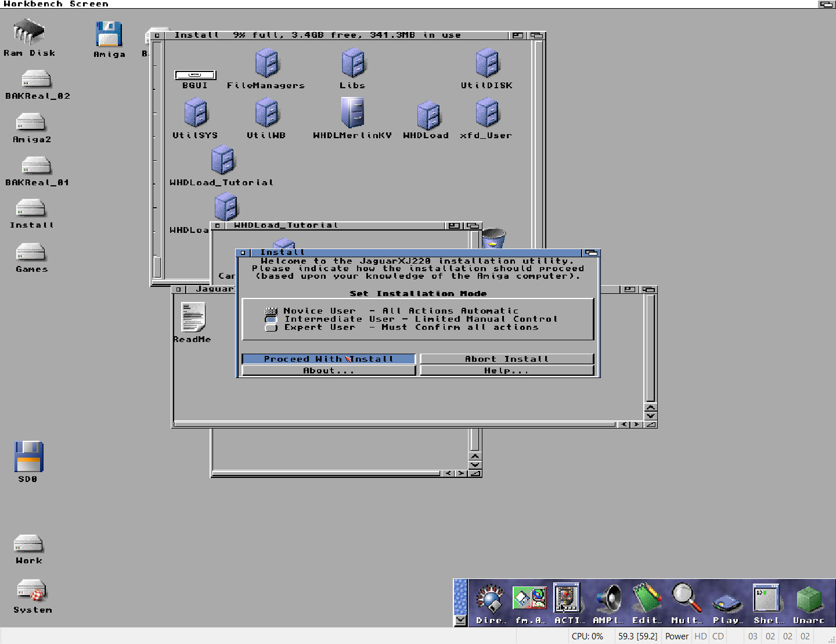Open the installer Help... button

tap(507, 370)
